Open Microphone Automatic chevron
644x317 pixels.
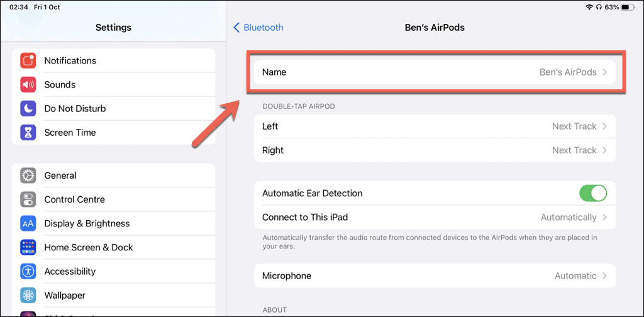click(x=604, y=276)
